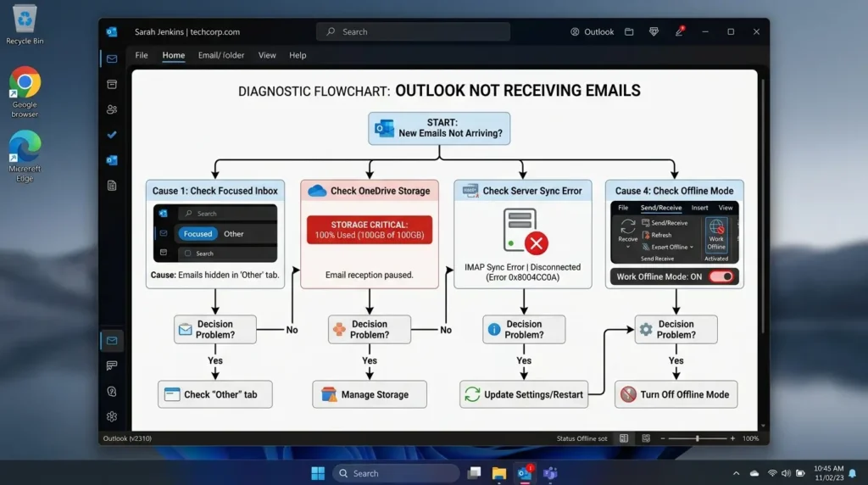Open the Windows Start button
Screen dimensions: 868x485
pos(318,473)
